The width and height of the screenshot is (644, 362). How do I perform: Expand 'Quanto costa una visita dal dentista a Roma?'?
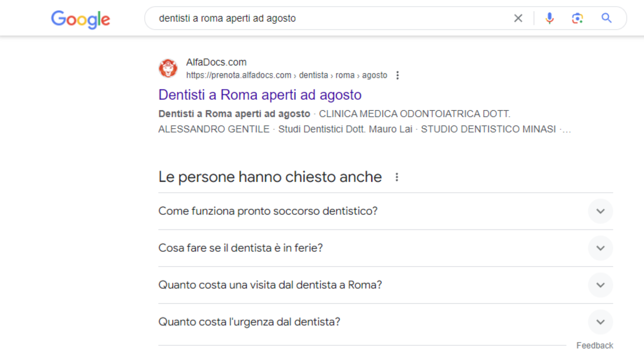pos(600,285)
